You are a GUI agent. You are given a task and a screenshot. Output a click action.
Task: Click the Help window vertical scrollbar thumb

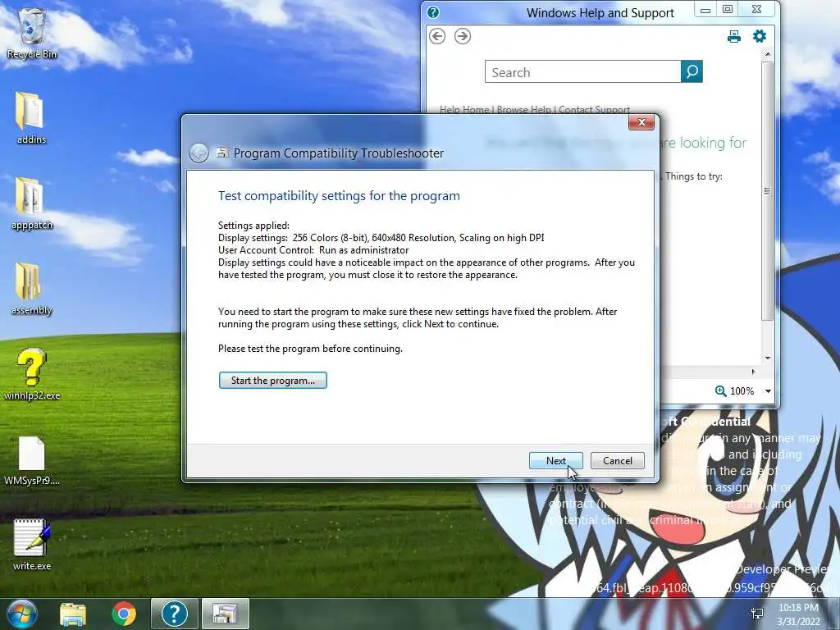(x=768, y=191)
